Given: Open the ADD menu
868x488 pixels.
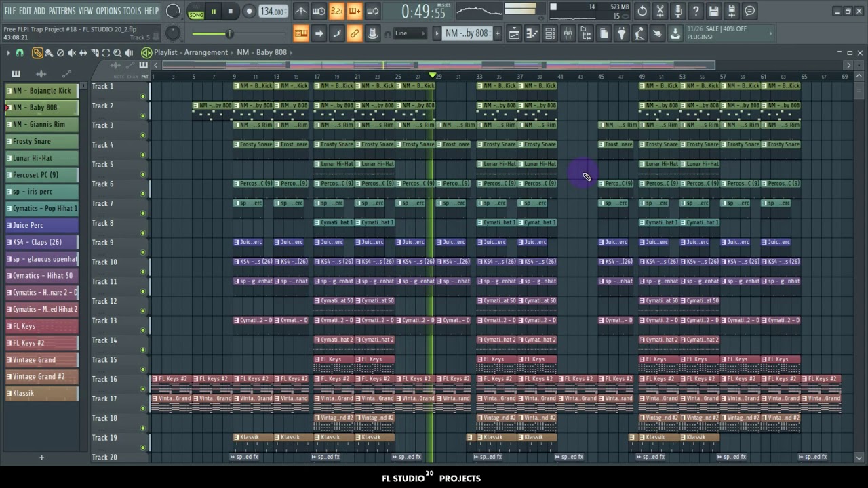Looking at the screenshot, I should (x=39, y=11).
